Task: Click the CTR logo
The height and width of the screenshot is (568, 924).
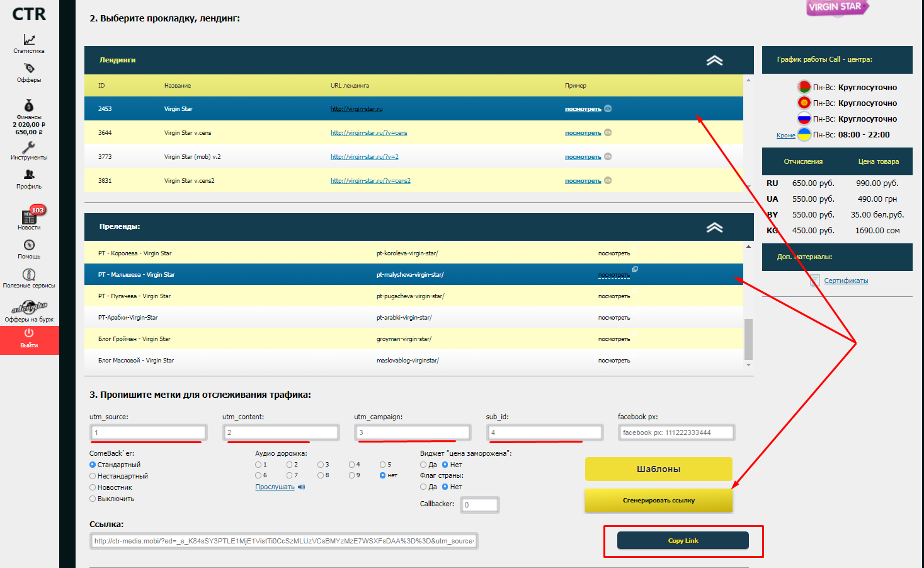Action: pos(29,14)
